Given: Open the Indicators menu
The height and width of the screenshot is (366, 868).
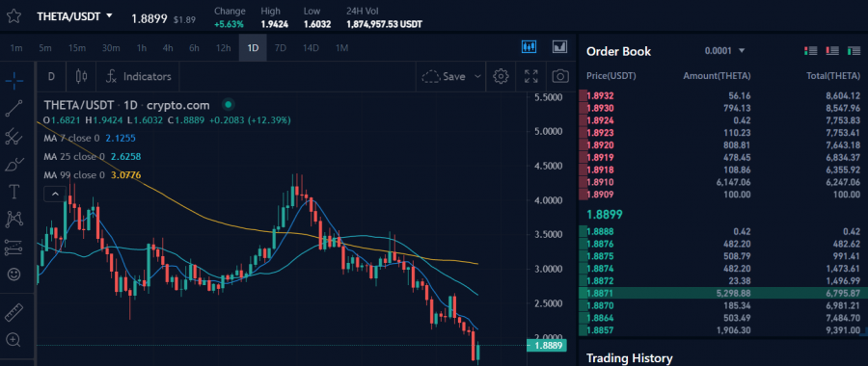Looking at the screenshot, I should [x=139, y=76].
